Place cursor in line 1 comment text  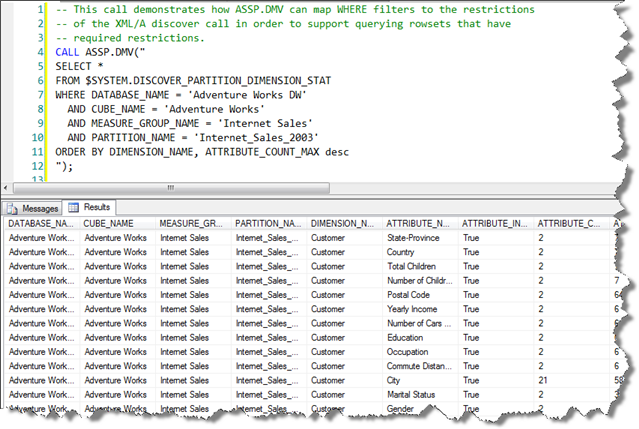pos(295,9)
